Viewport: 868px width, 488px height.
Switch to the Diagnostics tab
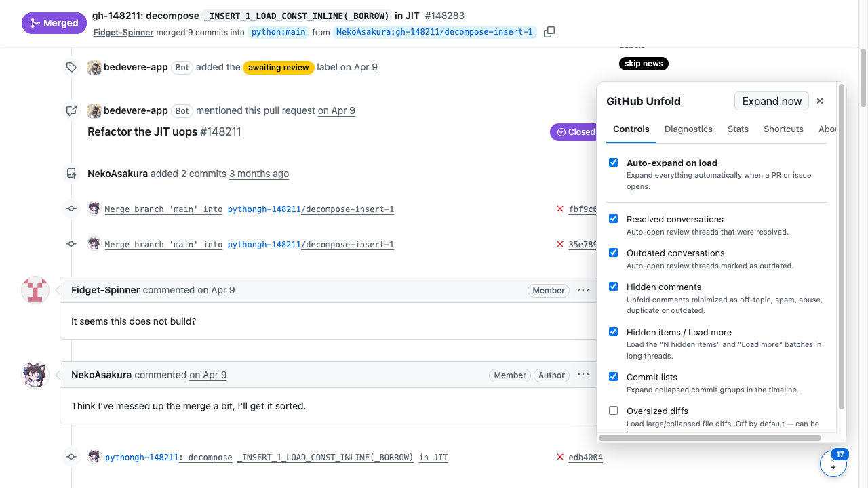click(x=688, y=129)
